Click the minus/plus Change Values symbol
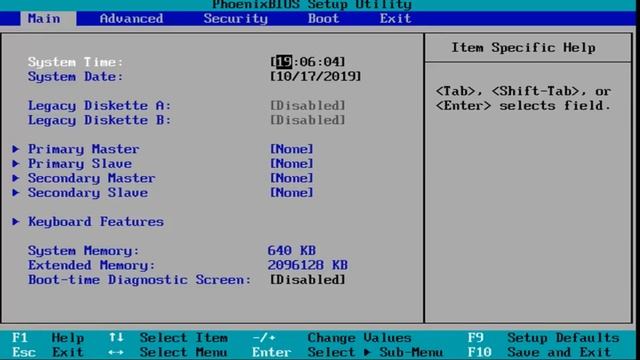Screen dimensions: 640x360 point(263,338)
